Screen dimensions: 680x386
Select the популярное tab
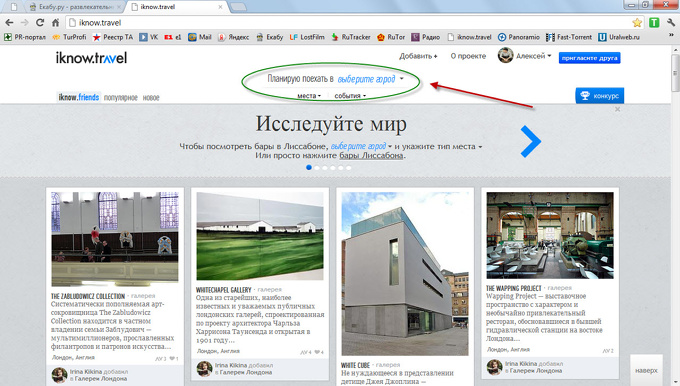(x=121, y=98)
